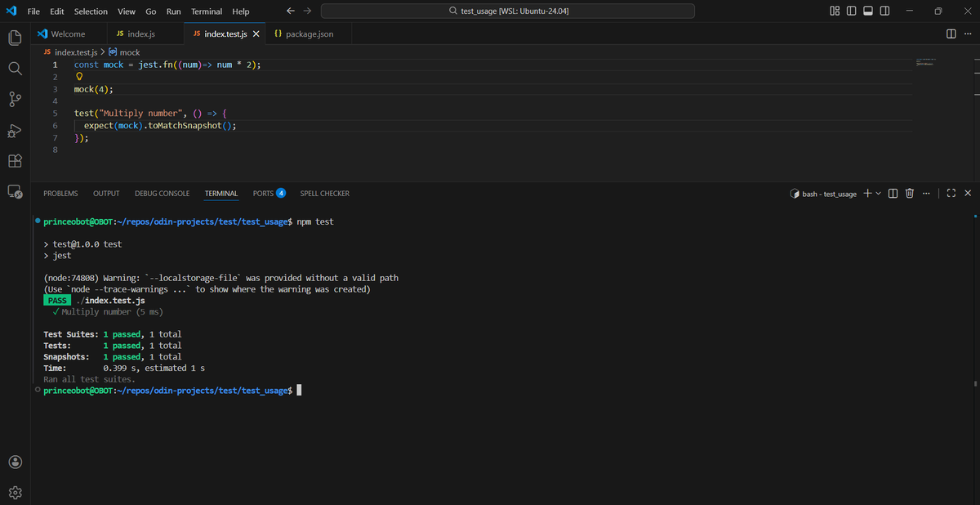This screenshot has width=980, height=505.
Task: Click the VS Code logo icon
Action: point(11,11)
